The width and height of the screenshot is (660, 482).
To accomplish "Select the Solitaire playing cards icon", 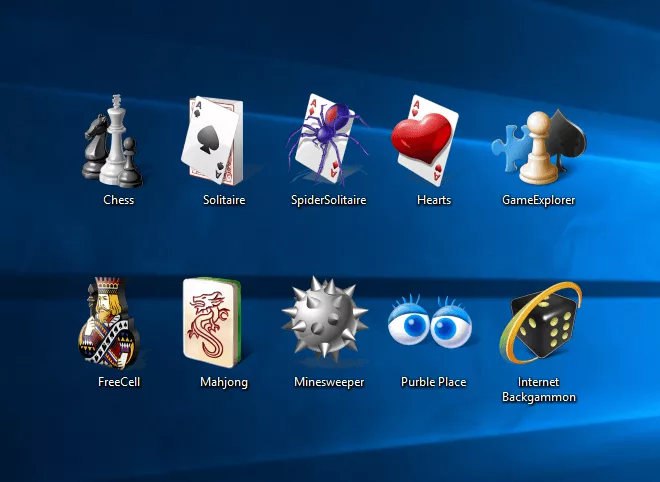I will pyautogui.click(x=214, y=141).
